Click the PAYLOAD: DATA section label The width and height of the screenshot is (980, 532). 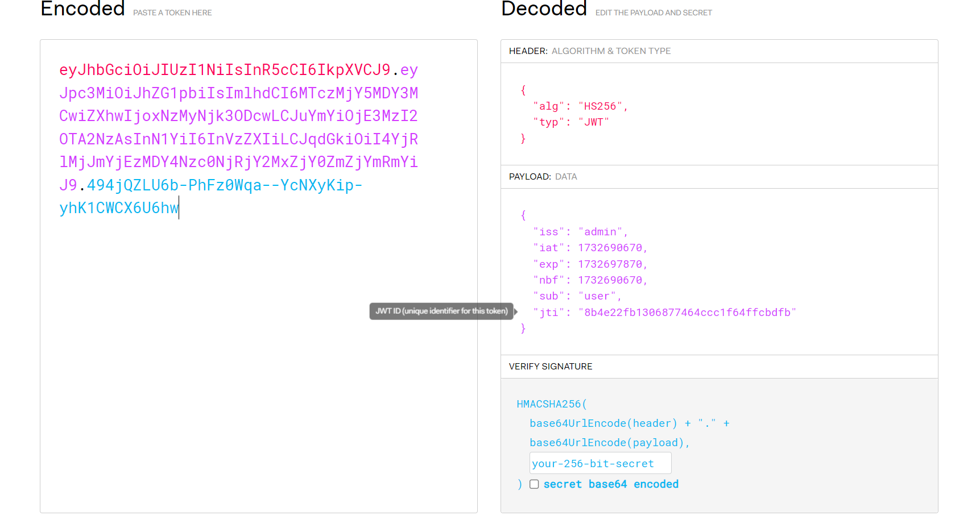(543, 177)
